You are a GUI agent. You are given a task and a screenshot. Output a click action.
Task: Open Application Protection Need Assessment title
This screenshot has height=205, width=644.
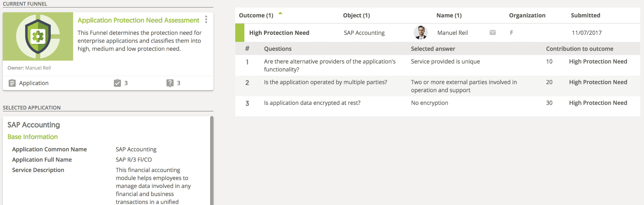138,20
